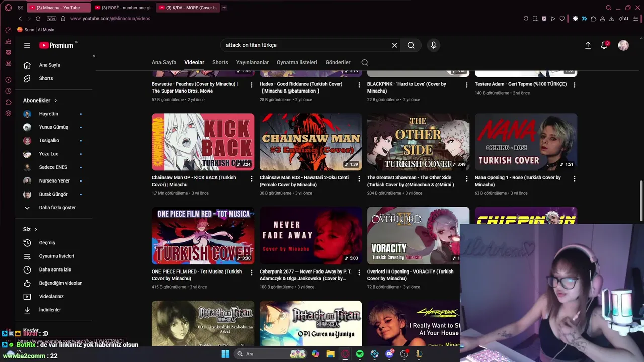This screenshot has height=362, width=644.
Task: Open File Explorer from the taskbar
Action: 330,354
